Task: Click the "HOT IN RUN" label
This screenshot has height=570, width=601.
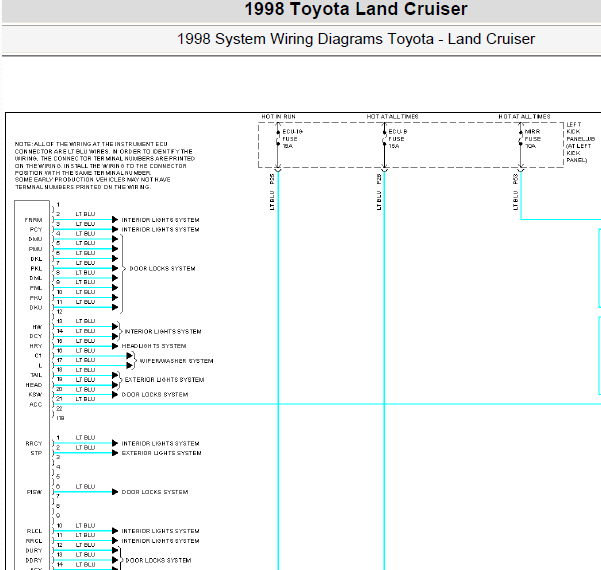Action: click(x=278, y=117)
